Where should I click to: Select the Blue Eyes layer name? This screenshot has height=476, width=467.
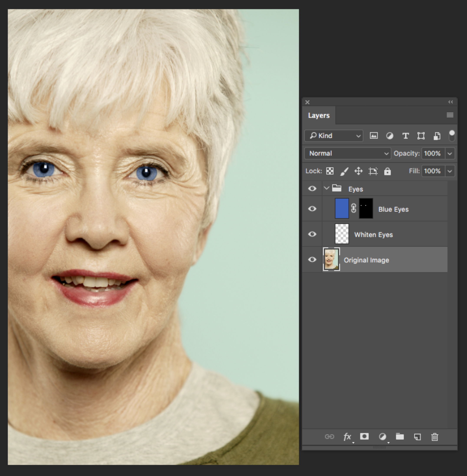393,209
